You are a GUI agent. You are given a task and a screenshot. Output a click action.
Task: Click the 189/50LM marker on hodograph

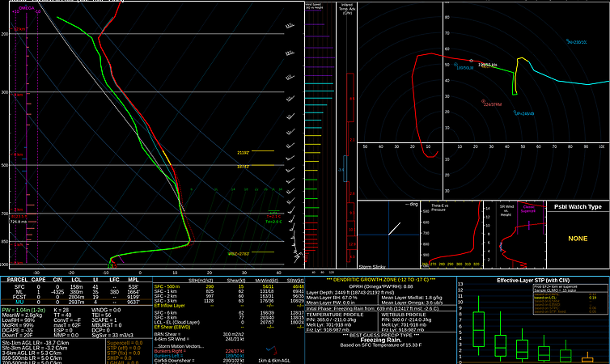pos(464,67)
